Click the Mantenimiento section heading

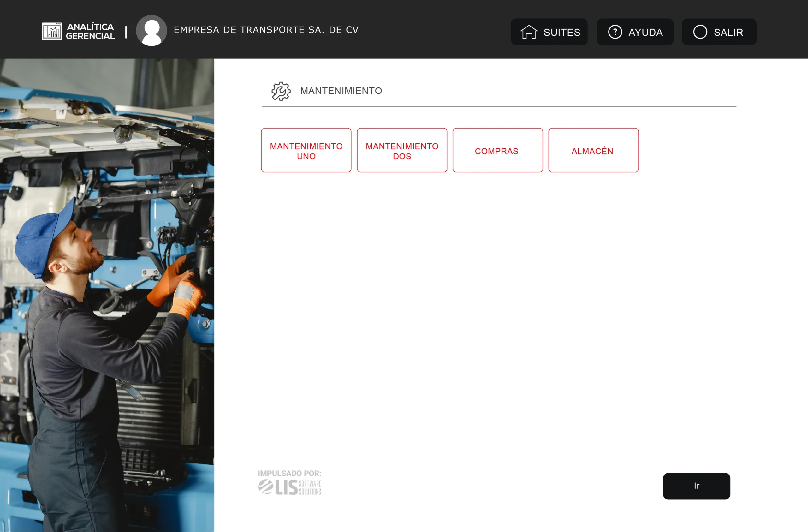pos(341,91)
